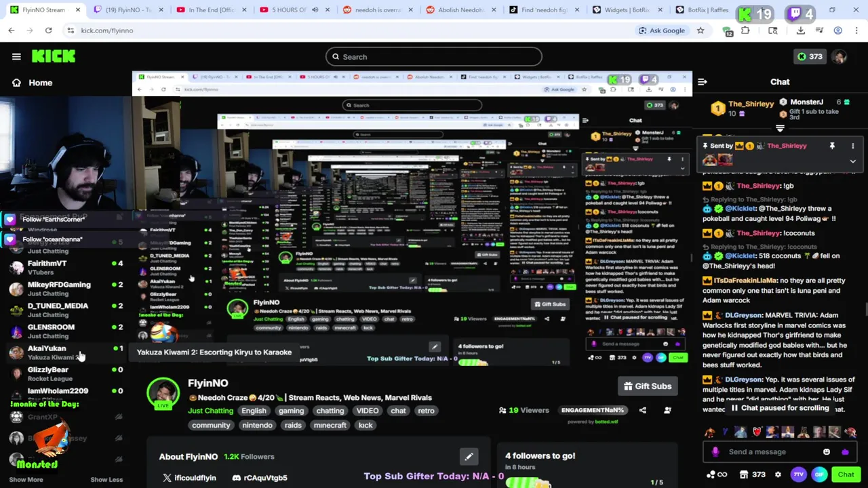Switch to the Abolish Needoh Reddit tab
Screen dimensions: 868x488
[x=460, y=10]
